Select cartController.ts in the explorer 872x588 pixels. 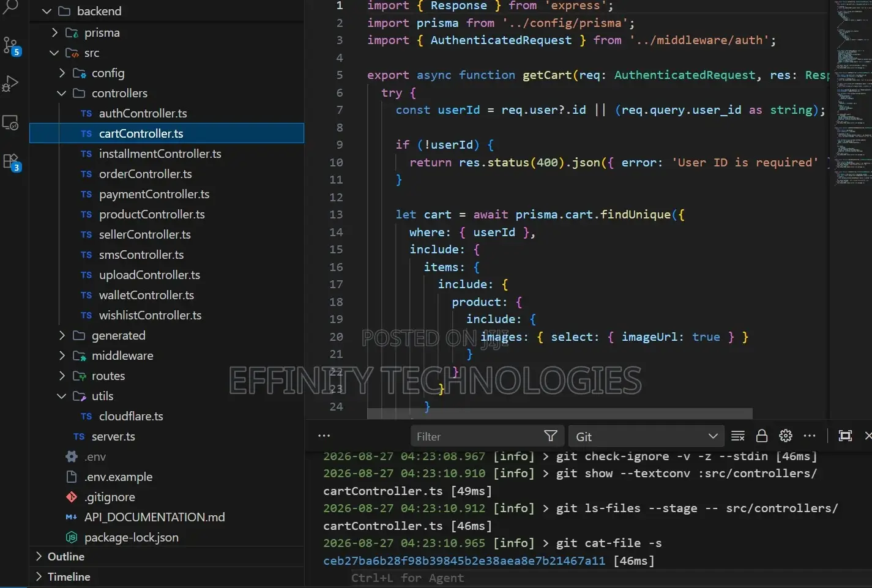tap(166, 133)
